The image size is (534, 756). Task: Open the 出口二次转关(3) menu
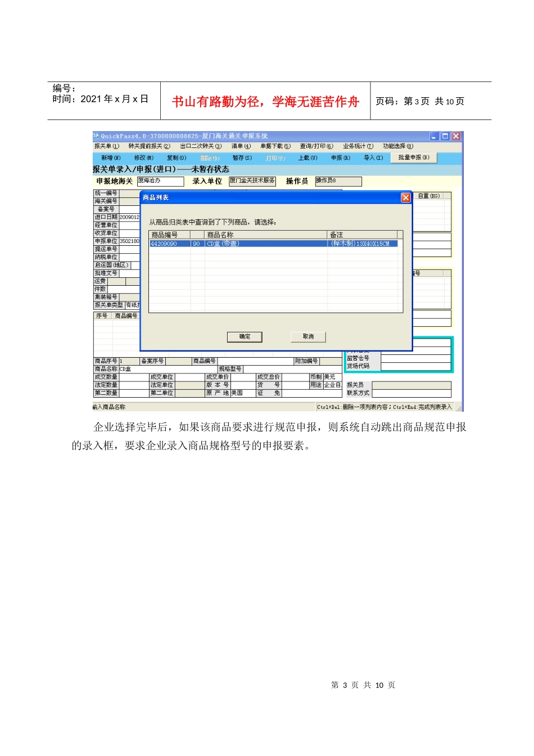201,146
